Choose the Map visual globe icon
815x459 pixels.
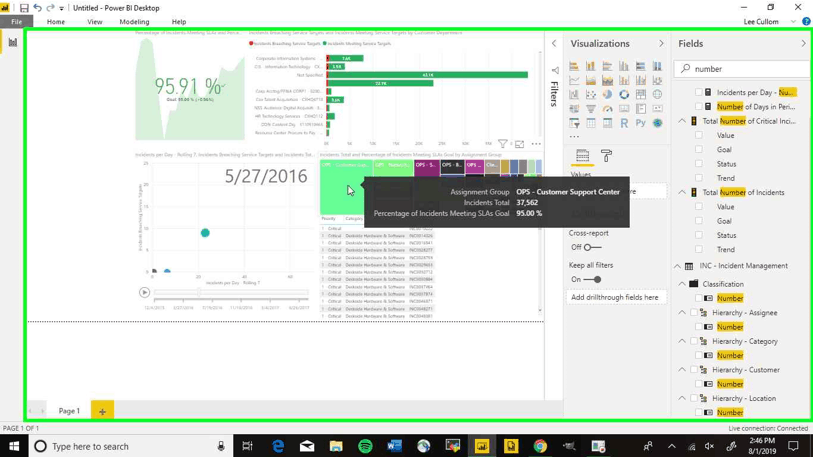[657, 95]
